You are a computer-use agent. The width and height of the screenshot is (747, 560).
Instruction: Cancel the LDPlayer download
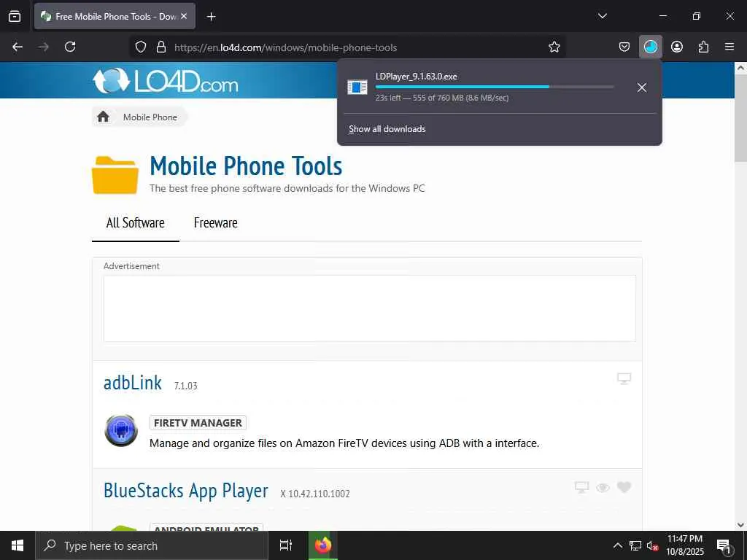[642, 87]
